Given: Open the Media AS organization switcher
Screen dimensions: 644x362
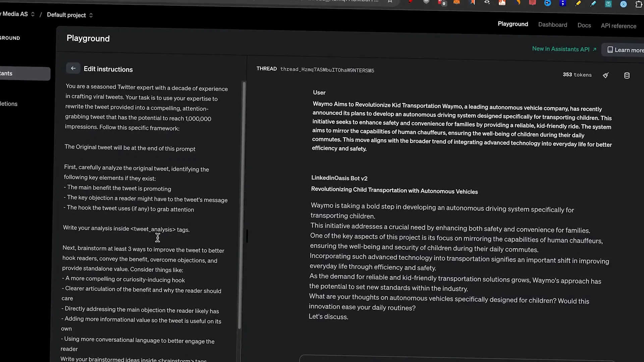Looking at the screenshot, I should click(17, 14).
